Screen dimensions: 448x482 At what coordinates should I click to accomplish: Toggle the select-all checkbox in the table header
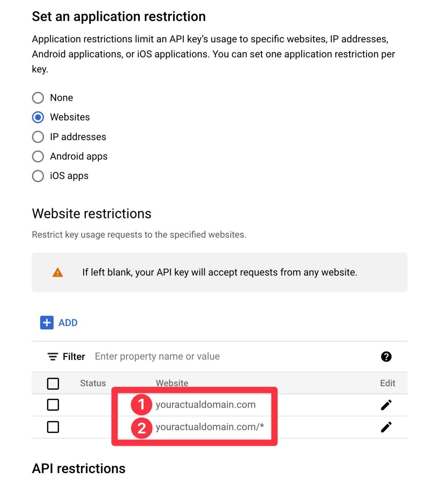pos(53,384)
